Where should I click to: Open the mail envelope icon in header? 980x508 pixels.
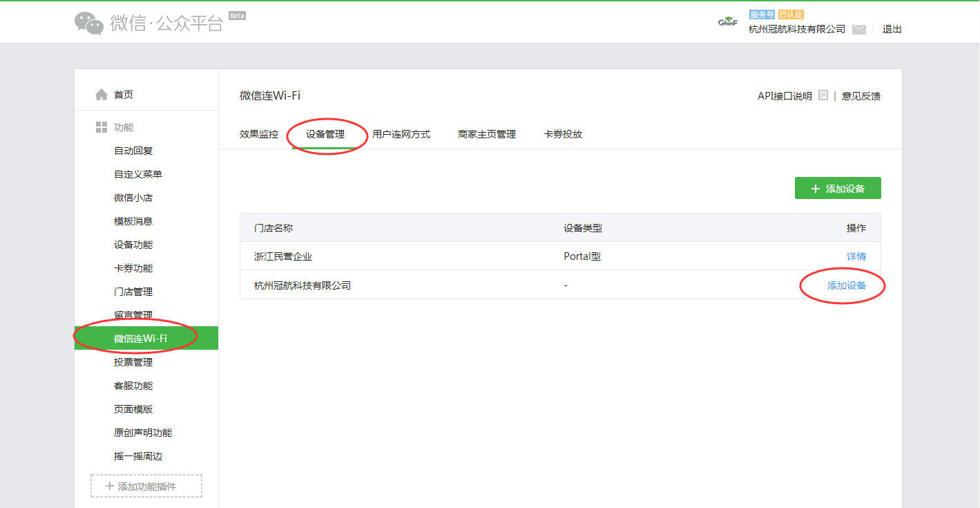click(x=858, y=30)
